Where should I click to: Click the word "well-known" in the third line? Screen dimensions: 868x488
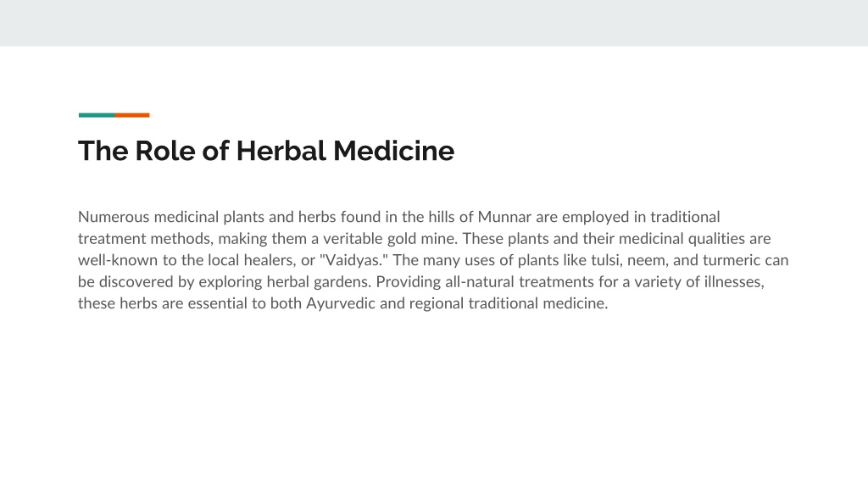click(118, 260)
